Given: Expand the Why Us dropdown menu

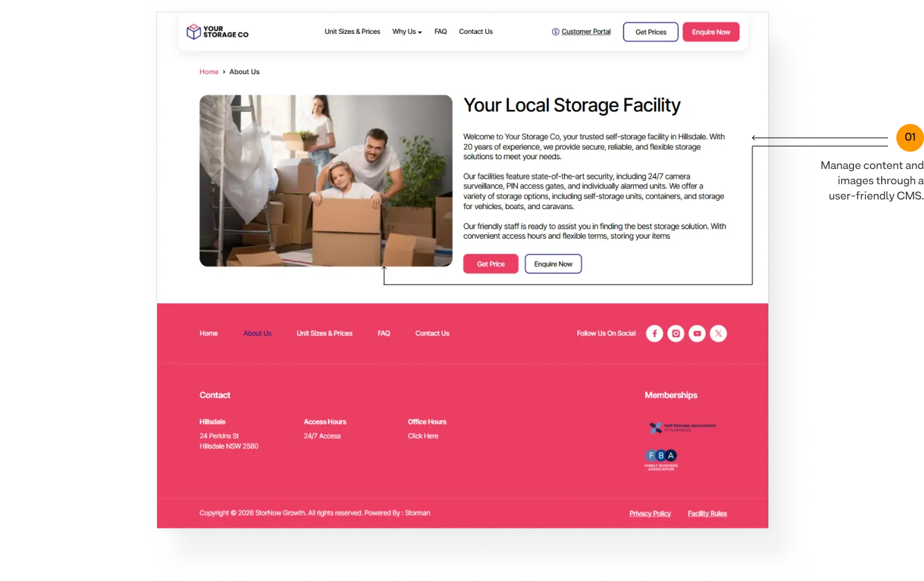Looking at the screenshot, I should click(x=407, y=32).
